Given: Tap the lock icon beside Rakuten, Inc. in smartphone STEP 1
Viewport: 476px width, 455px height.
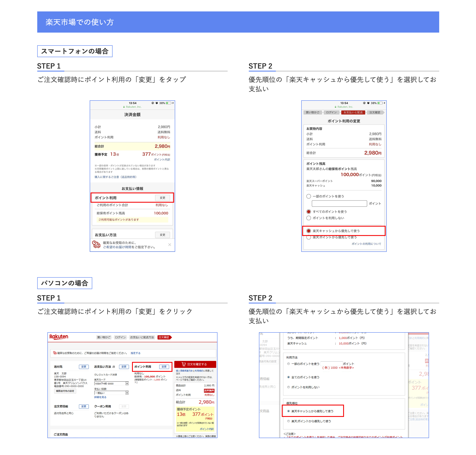Looking at the screenshot, I should (x=124, y=107).
